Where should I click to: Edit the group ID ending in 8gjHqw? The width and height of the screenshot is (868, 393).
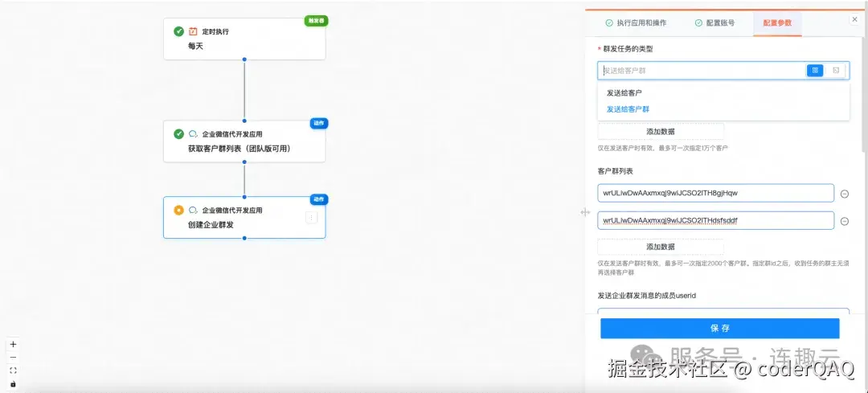[x=716, y=193]
